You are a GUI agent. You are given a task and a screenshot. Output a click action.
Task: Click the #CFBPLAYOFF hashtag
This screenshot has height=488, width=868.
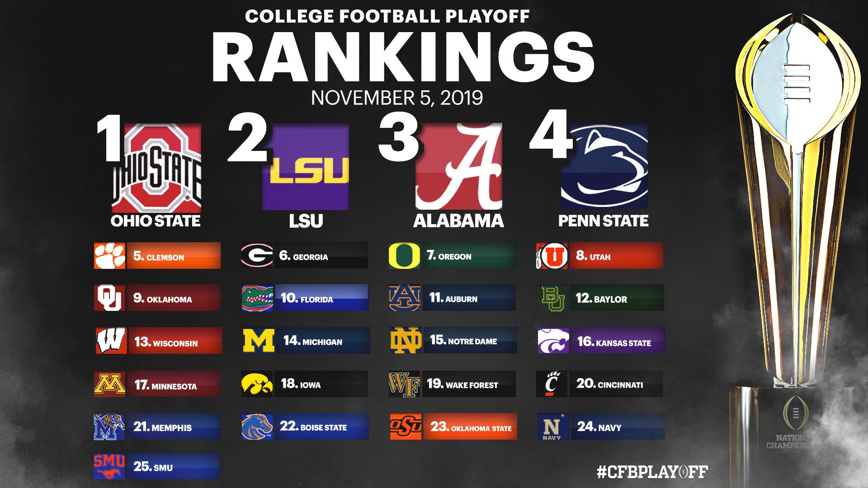click(x=652, y=472)
